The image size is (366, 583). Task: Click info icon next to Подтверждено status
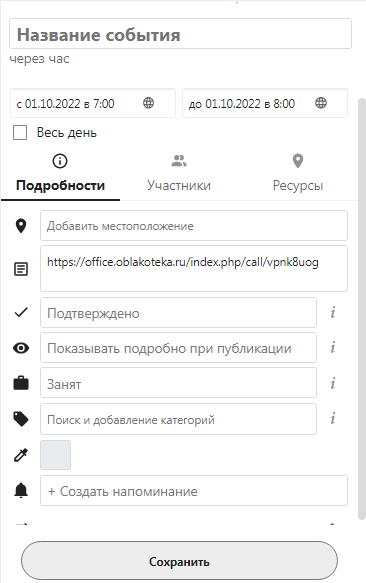click(x=333, y=312)
